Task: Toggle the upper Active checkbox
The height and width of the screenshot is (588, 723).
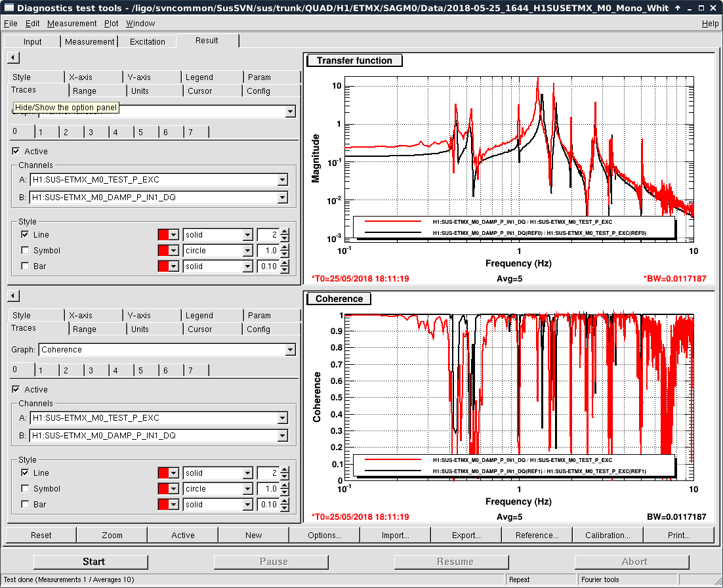Action: coord(16,152)
